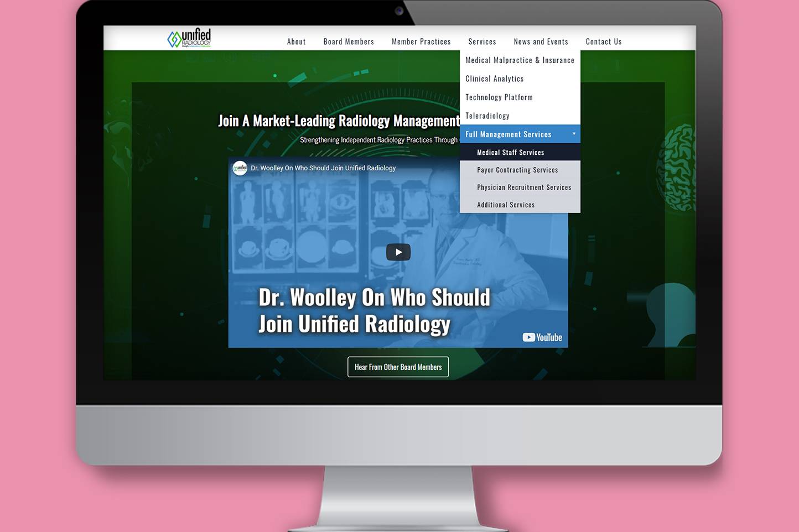Screen dimensions: 799x532
Task: Collapse the Full Management Services submenu arrow
Action: (574, 134)
